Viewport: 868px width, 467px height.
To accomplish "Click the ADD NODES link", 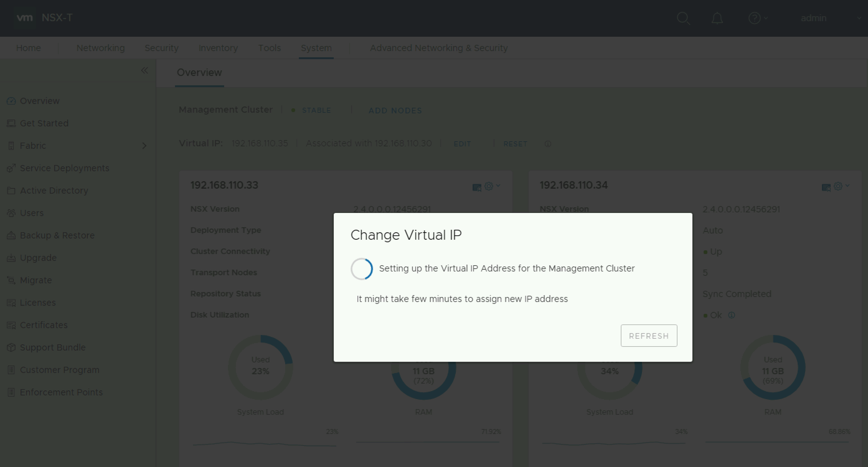I will [395, 111].
